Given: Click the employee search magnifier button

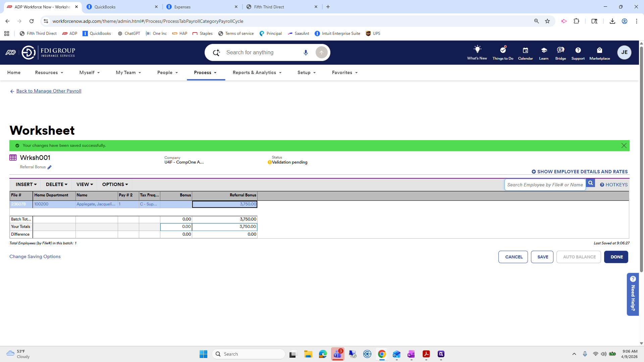Looking at the screenshot, I should pyautogui.click(x=590, y=183).
